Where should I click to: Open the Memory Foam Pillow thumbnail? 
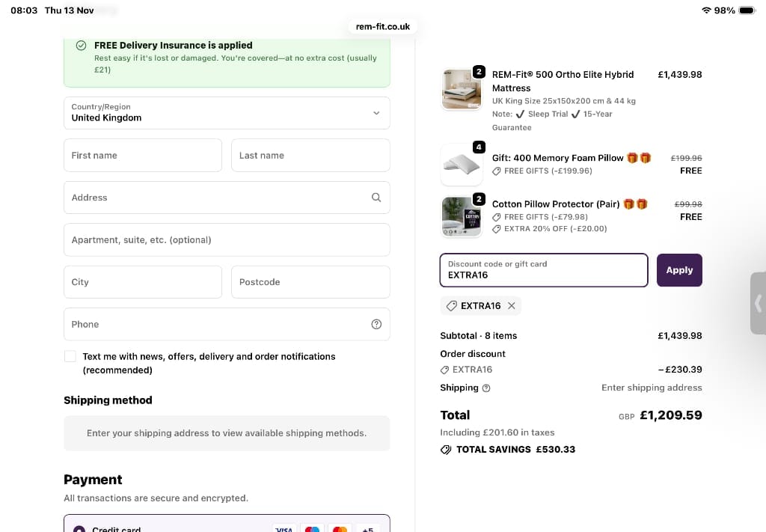point(461,165)
